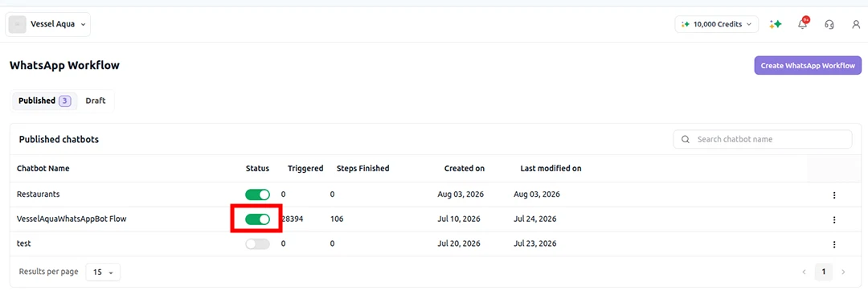
Task: Open the Restaurants chatbot
Action: 39,195
